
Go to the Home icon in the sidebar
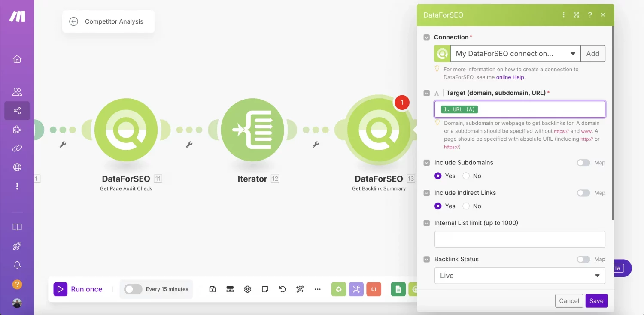(x=17, y=59)
